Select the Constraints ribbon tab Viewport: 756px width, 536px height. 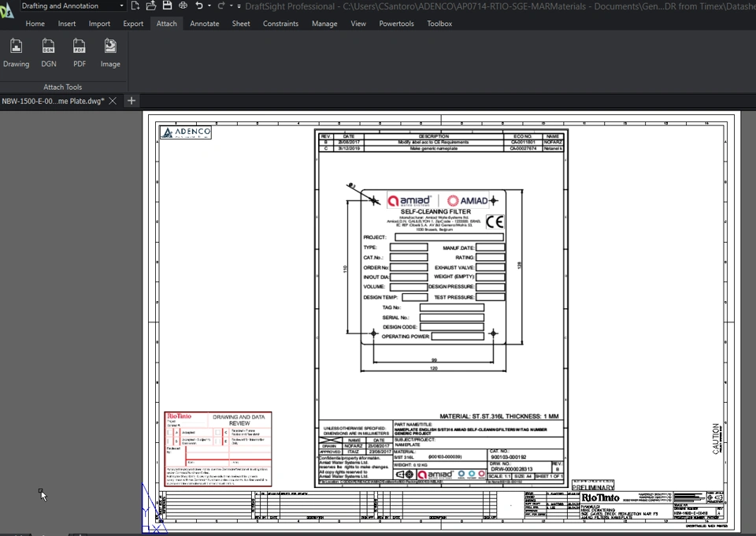(x=280, y=24)
